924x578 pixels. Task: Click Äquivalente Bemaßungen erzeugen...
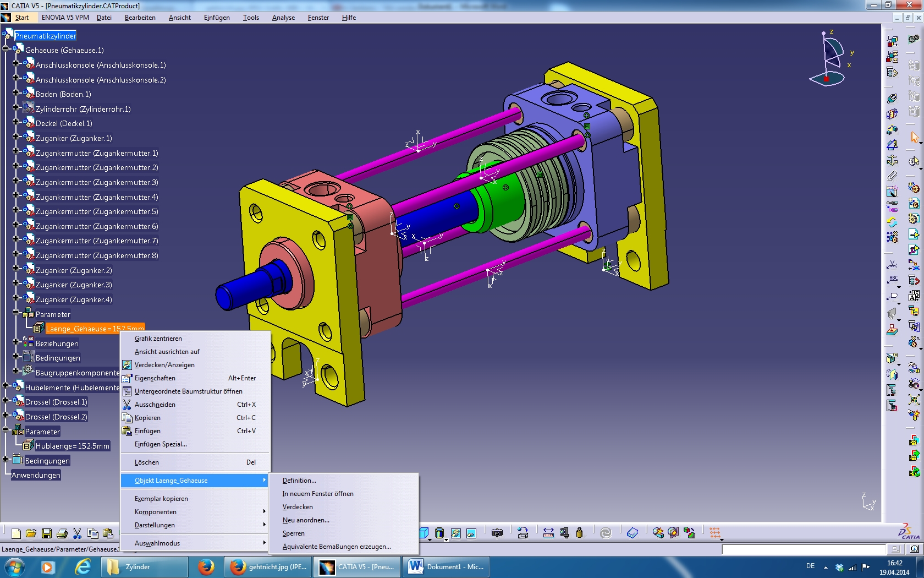tap(343, 547)
